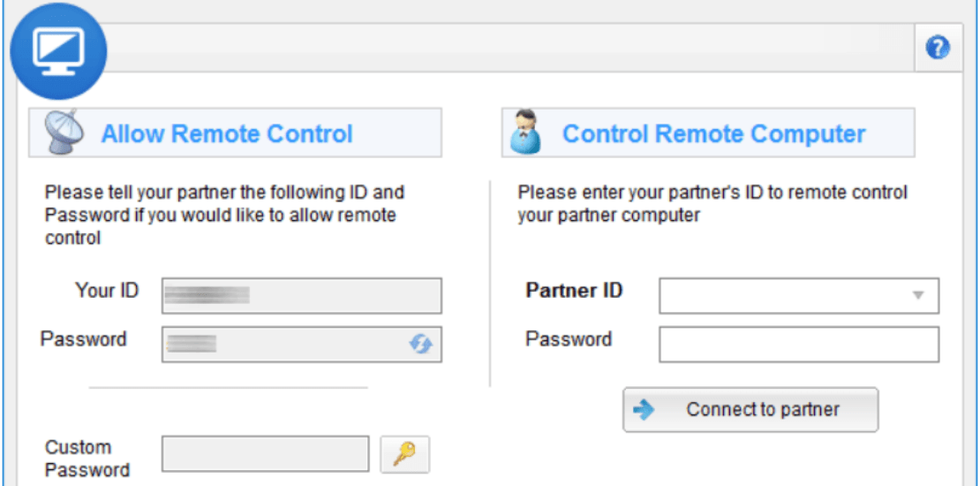Screen dimensions: 980x486
Task: Click the blurred Password field under Your ID
Action: [x=302, y=344]
